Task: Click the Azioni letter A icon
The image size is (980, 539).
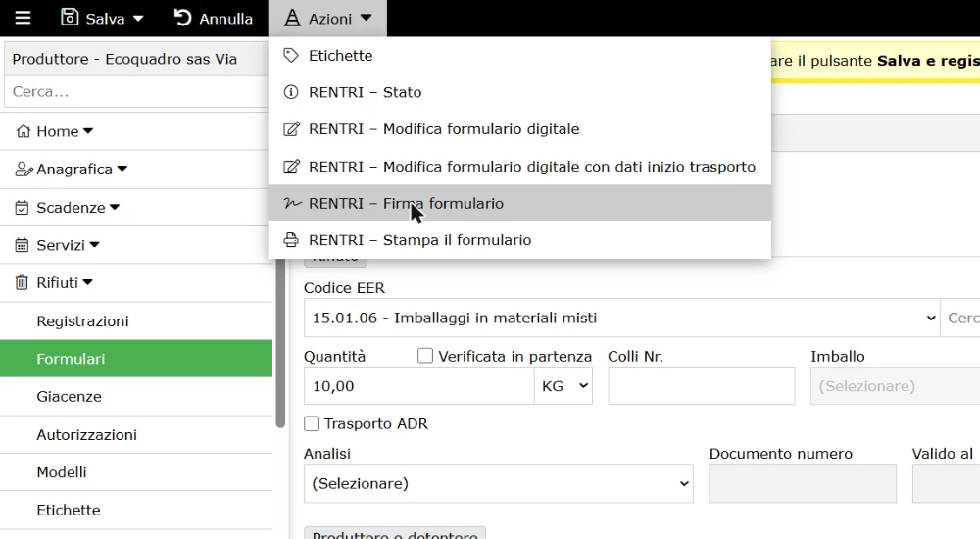Action: click(292, 19)
